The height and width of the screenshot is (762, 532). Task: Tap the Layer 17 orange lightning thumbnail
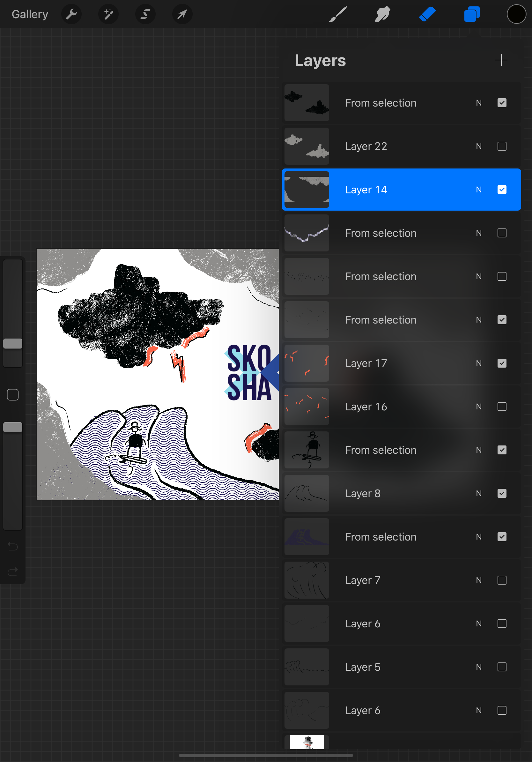click(307, 363)
